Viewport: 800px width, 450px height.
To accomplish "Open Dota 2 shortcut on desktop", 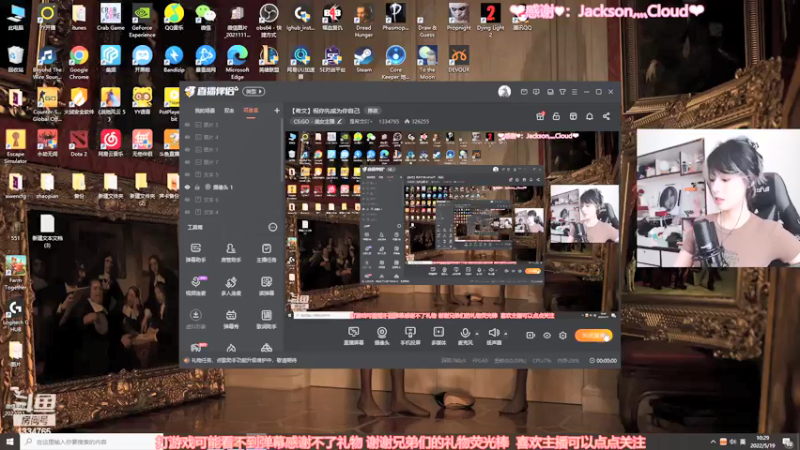I will [x=79, y=143].
